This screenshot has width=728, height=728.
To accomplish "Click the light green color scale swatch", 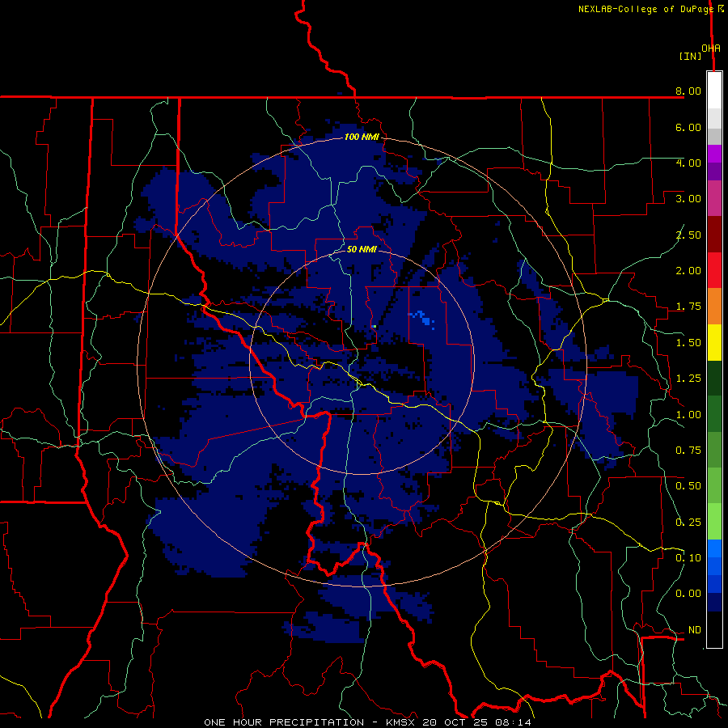I will pyautogui.click(x=714, y=522).
